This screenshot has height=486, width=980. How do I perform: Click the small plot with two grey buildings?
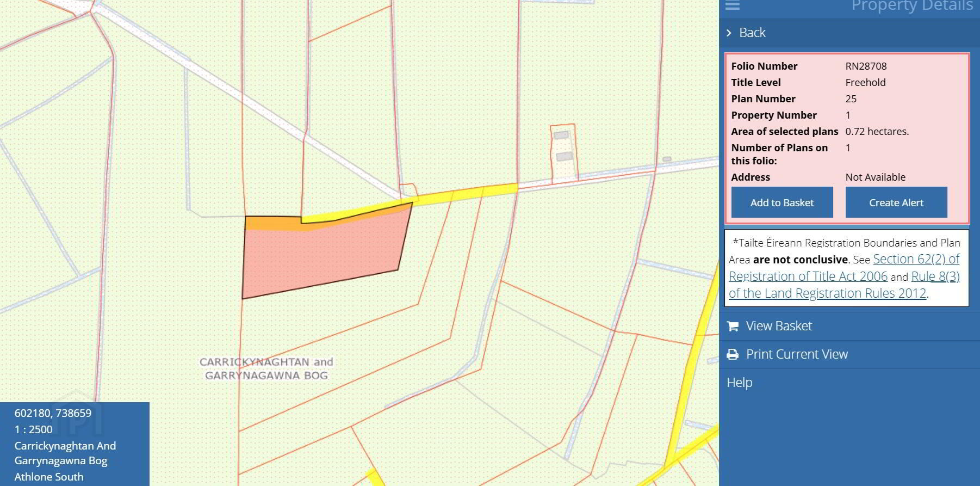(x=563, y=152)
